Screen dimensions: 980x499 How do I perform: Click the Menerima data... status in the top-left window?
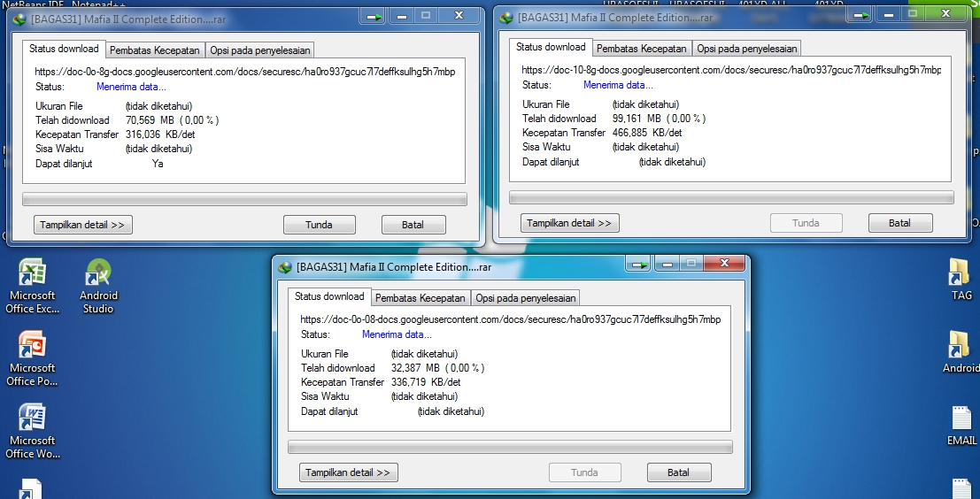(x=131, y=87)
